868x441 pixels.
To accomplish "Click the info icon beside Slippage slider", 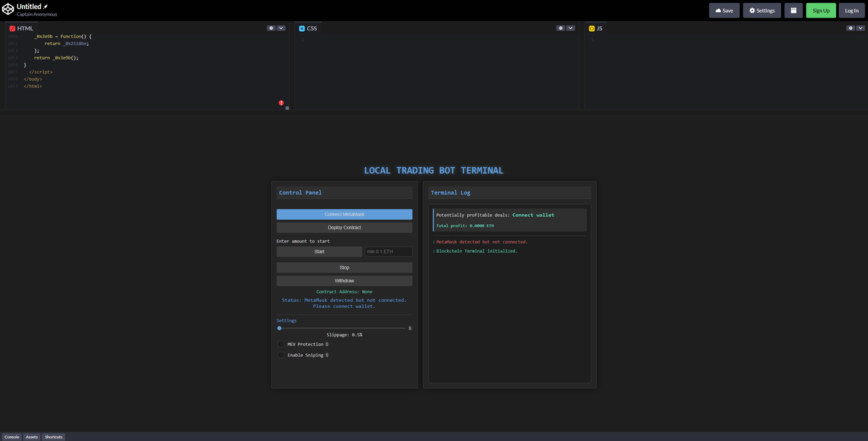I will pos(410,328).
